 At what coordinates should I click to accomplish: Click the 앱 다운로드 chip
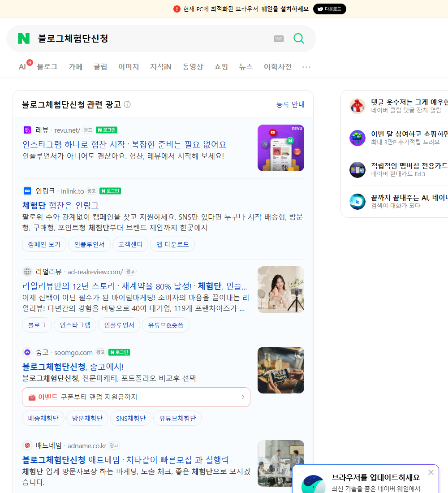[172, 244]
